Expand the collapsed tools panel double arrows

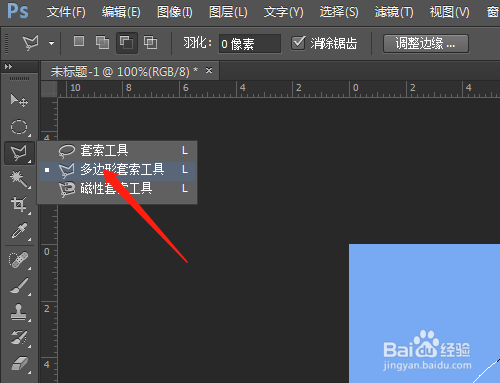click(x=8, y=67)
